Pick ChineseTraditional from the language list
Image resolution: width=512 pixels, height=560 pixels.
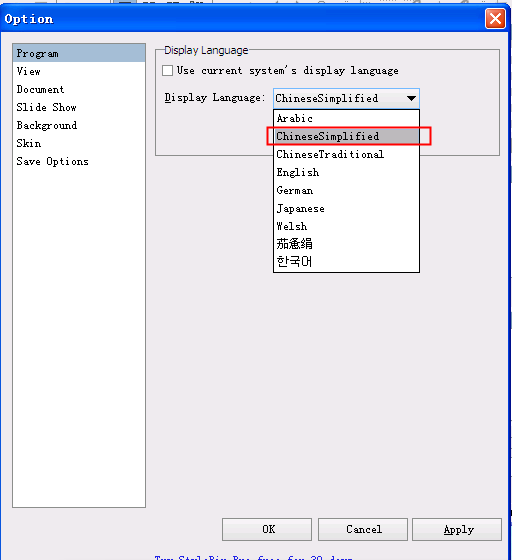[x=346, y=154]
